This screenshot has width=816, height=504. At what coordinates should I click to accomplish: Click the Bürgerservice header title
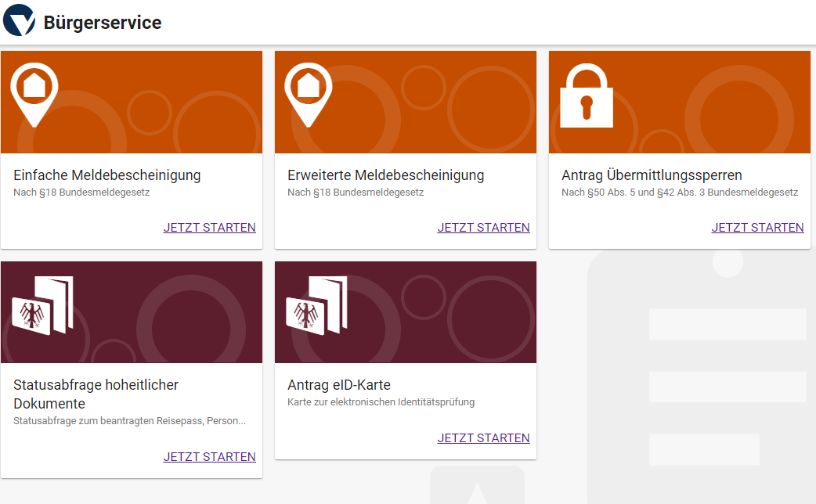[103, 23]
